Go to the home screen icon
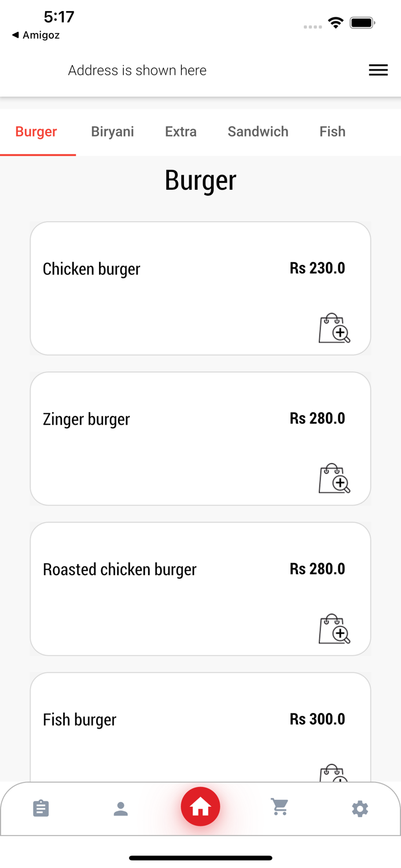Viewport: 401px width, 868px height. tap(200, 806)
